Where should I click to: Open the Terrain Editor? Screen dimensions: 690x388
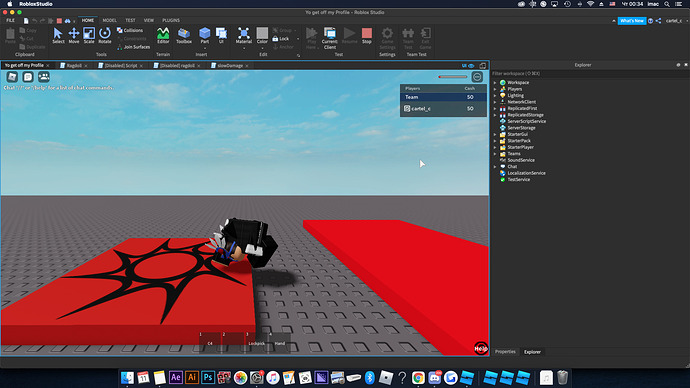tap(163, 35)
